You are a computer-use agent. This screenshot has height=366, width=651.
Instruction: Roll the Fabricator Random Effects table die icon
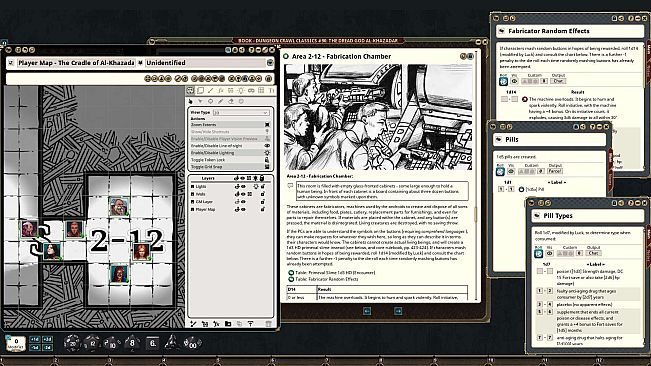pyautogui.click(x=503, y=82)
